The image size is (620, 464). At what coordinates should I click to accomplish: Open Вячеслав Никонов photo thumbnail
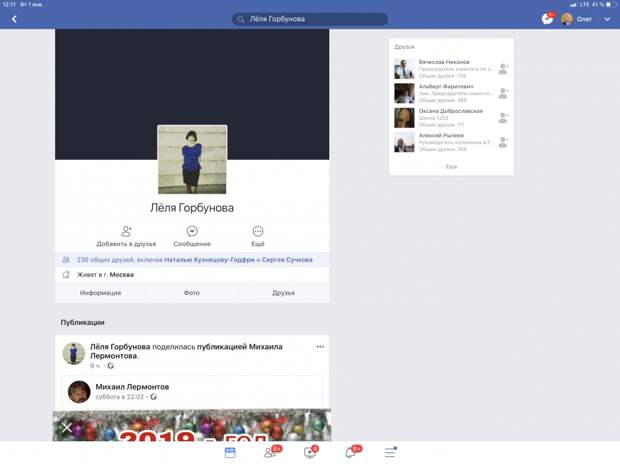(x=404, y=69)
